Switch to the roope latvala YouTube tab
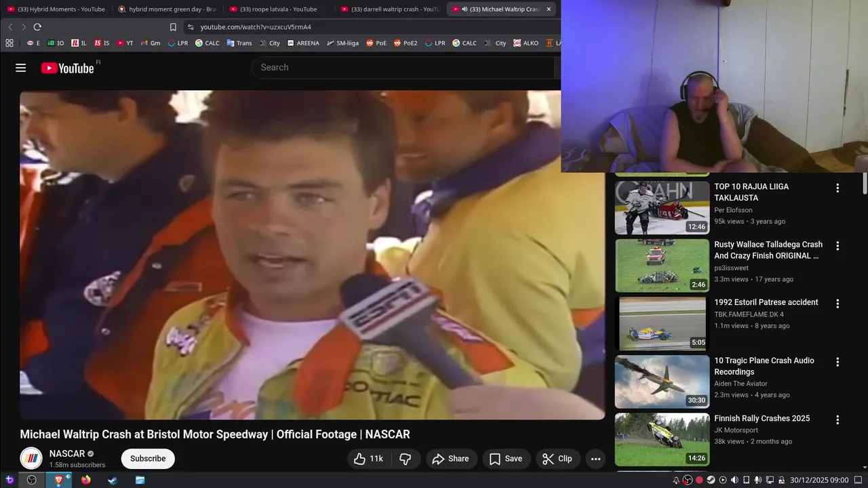Screen dimensions: 868x488 tap(277, 9)
